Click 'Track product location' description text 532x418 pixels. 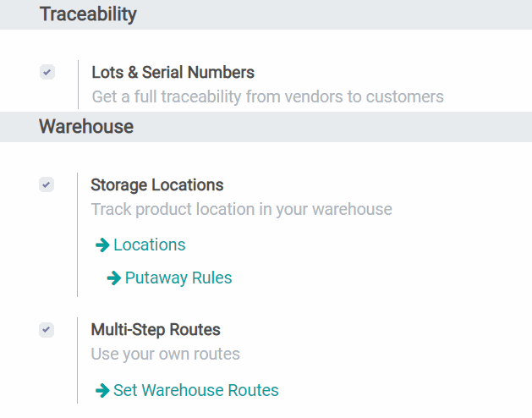coord(241,209)
